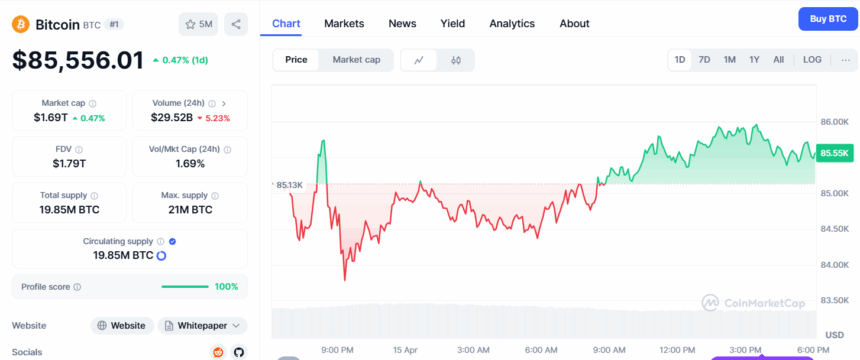Viewport: 860px width, 360px height.
Task: Click the Bitcoin logo icon
Action: pyautogui.click(x=21, y=24)
